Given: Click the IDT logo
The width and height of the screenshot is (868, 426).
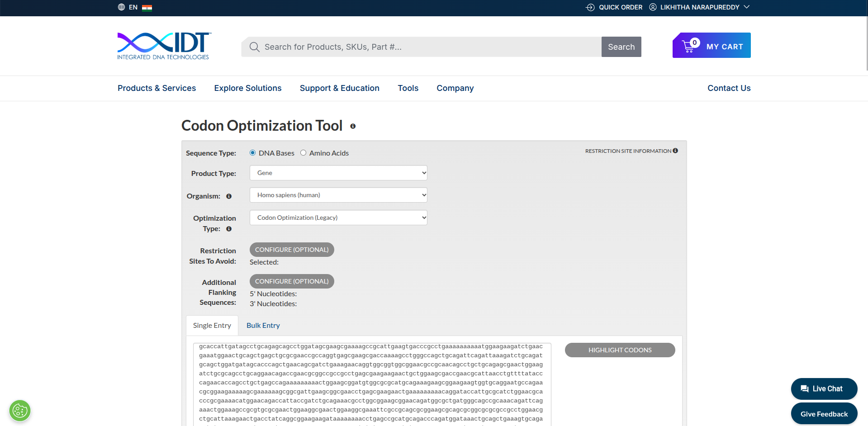Looking at the screenshot, I should (163, 45).
